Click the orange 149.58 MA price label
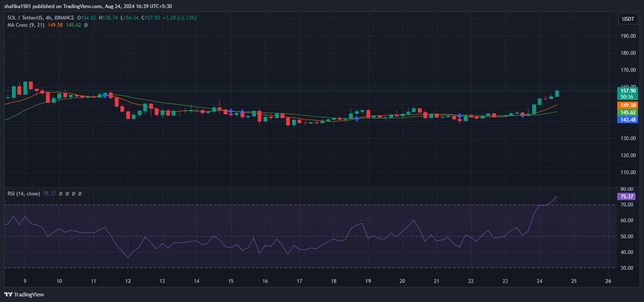 coord(628,105)
